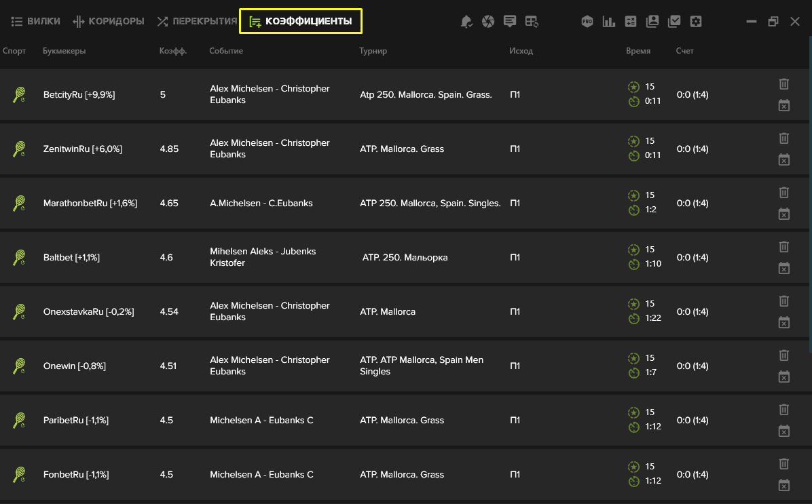812x504 pixels.
Task: Open the settings gear icon
Action: pyautogui.click(x=695, y=21)
